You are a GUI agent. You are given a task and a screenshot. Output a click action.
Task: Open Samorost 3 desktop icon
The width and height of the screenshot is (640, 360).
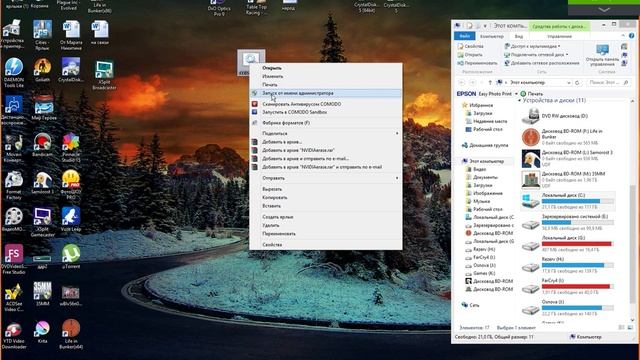pos(42,181)
